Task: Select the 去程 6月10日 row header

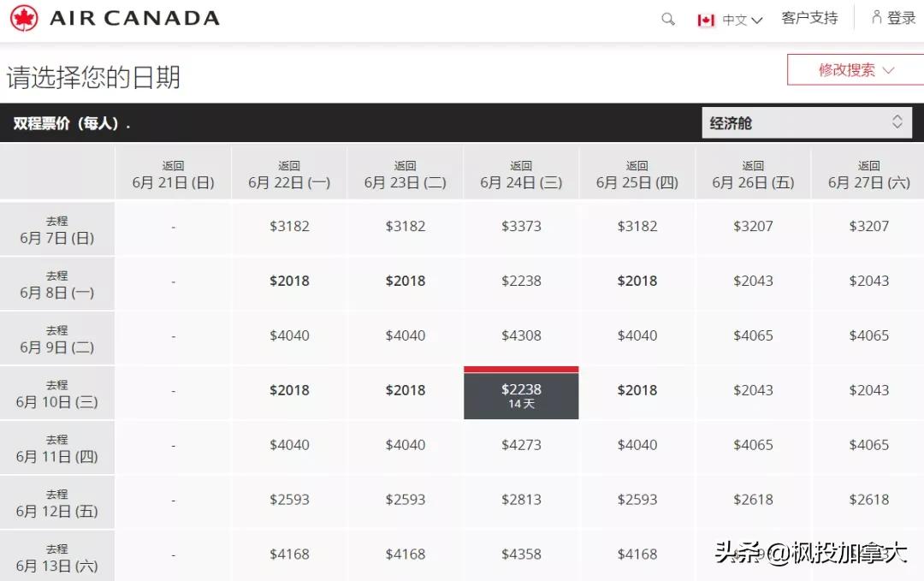Action: point(57,392)
